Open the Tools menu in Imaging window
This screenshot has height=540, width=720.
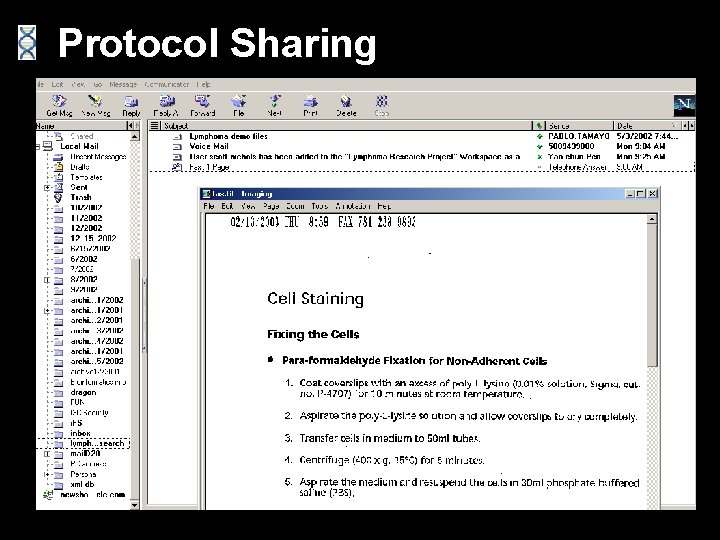(320, 206)
